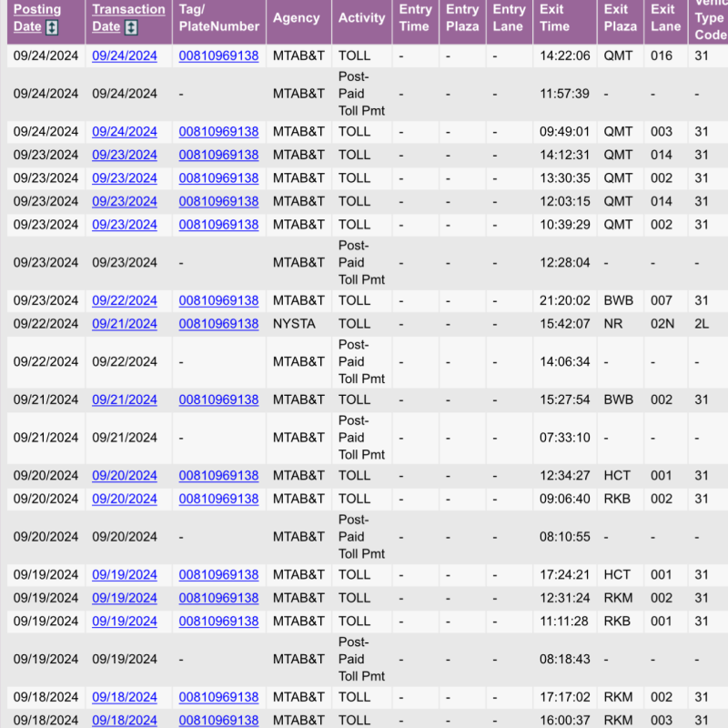Follow the tag link in the 13:30:35 row
The image size is (728, 728).
click(218, 177)
